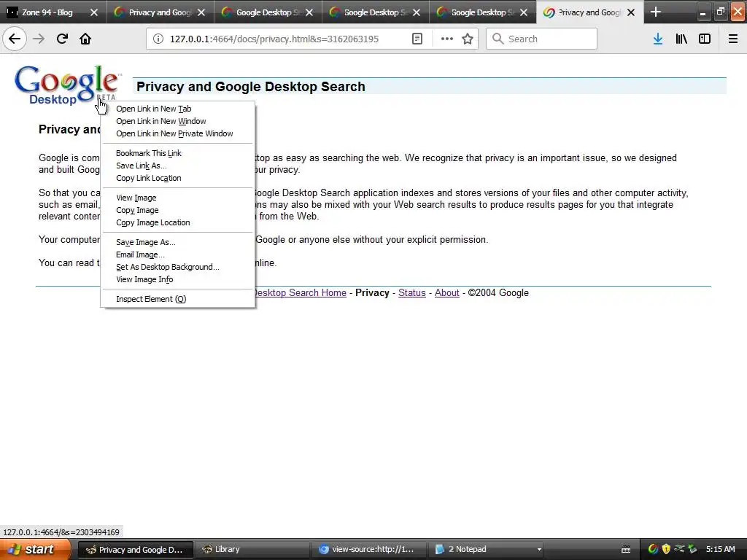Open the About footer link
747x560 pixels.
[x=447, y=292]
